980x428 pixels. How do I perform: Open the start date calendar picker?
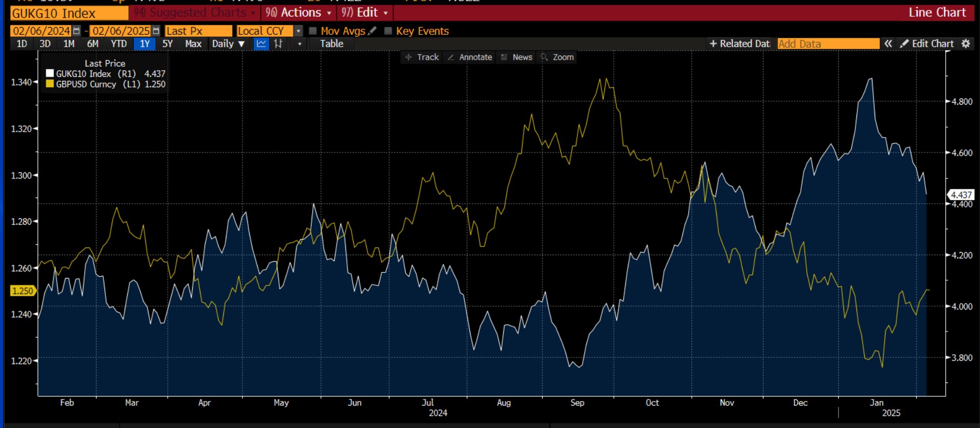pos(77,31)
